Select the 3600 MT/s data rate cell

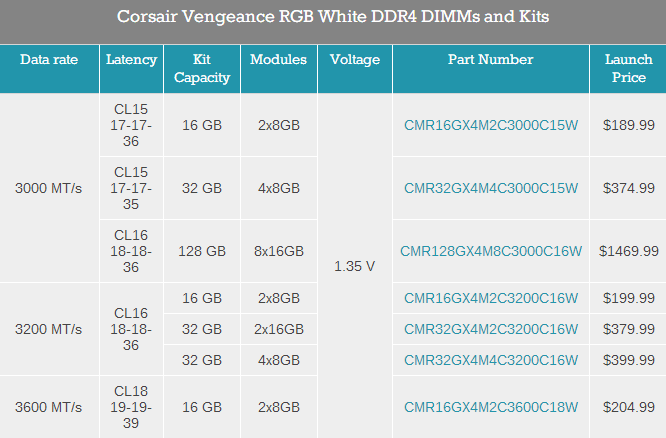[x=50, y=407]
